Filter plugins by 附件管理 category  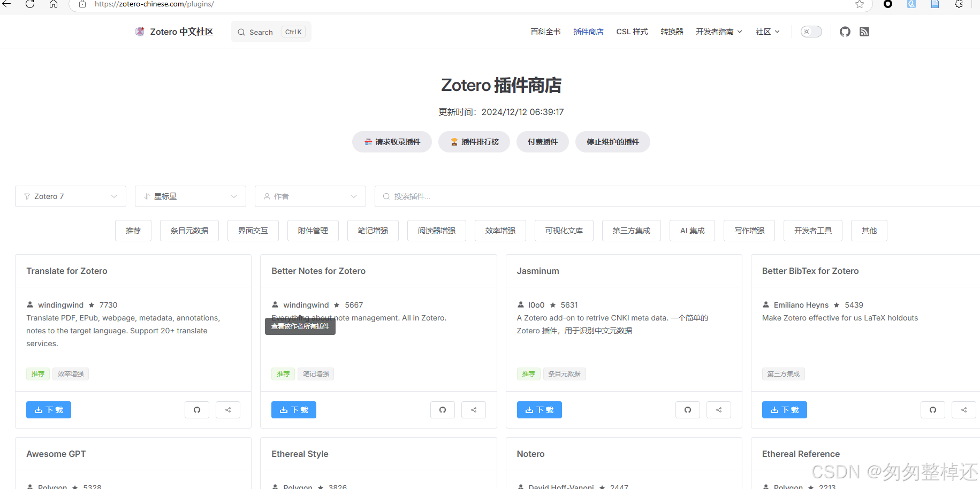point(313,231)
